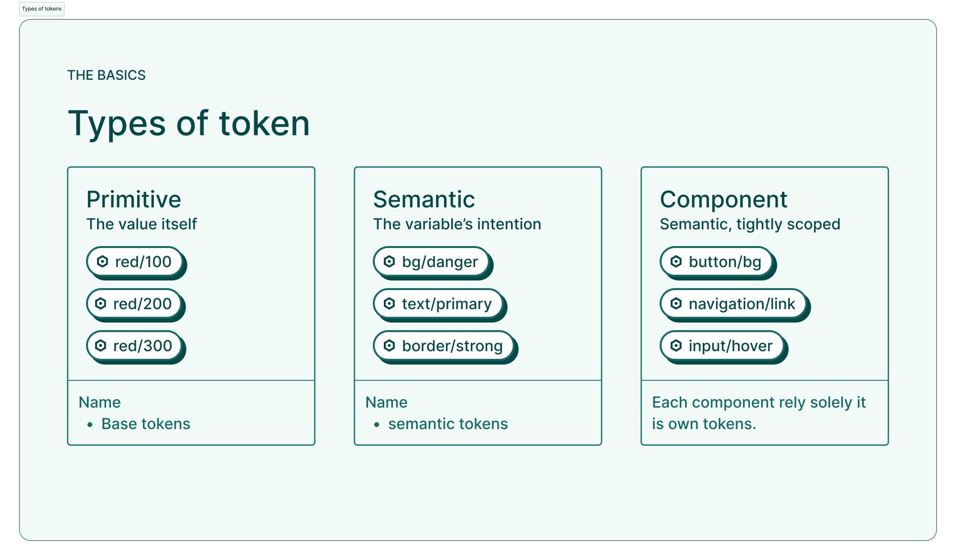The width and height of the screenshot is (956, 560).
Task: Click the 'Base tokens' bullet item
Action: (146, 424)
